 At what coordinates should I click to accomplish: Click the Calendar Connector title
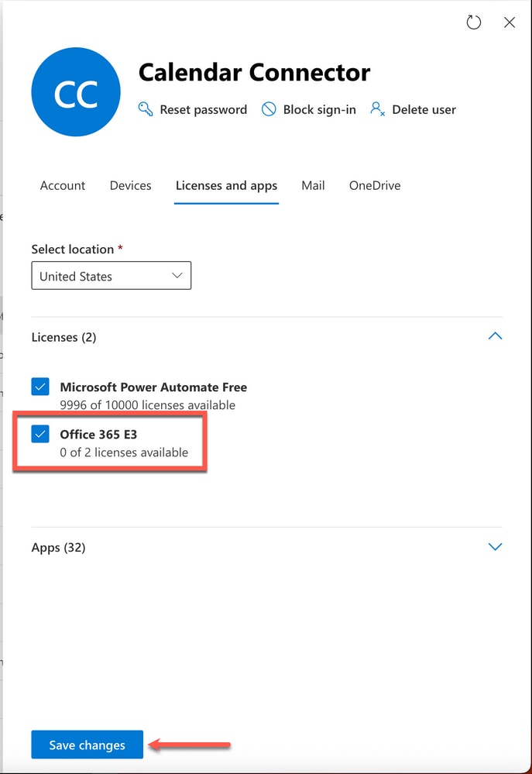click(254, 73)
